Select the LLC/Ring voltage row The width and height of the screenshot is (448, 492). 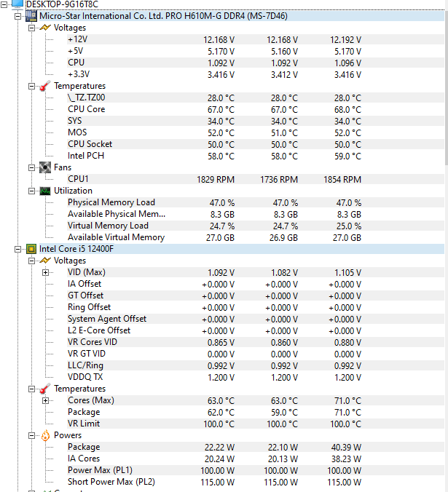tap(255, 365)
